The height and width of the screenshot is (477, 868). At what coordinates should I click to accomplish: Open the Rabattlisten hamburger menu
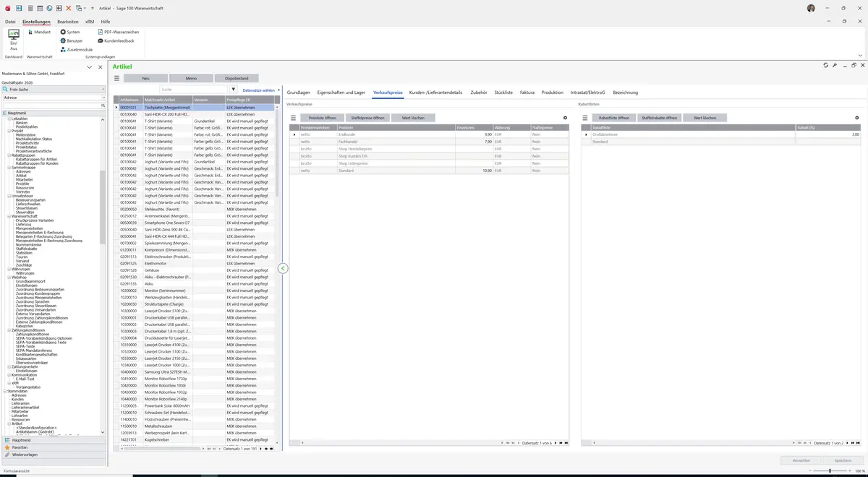pos(585,117)
